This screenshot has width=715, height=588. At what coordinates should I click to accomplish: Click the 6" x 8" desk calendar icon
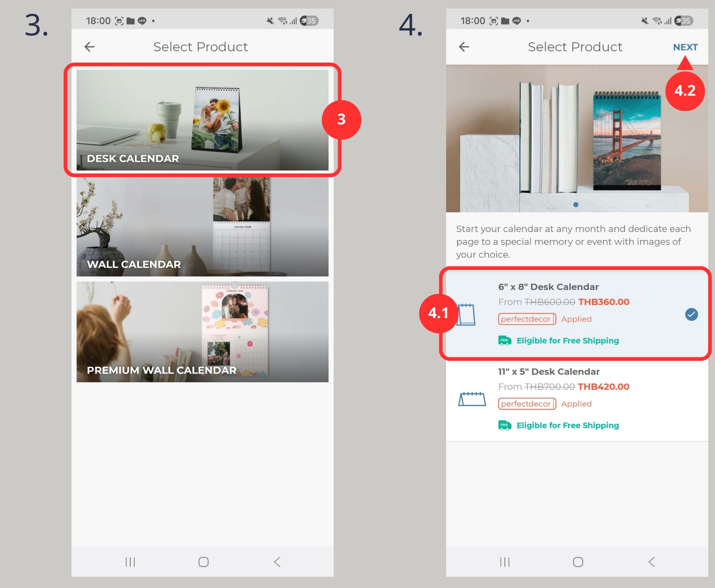(x=466, y=315)
